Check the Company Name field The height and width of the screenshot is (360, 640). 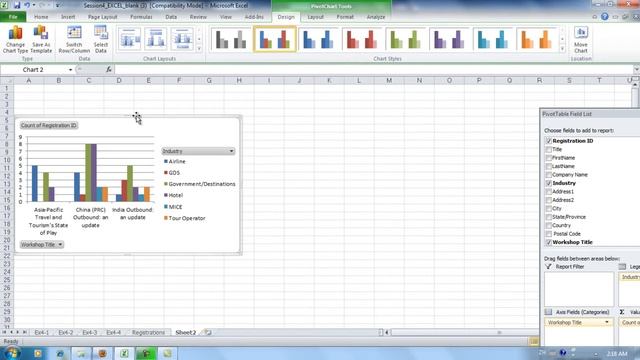(549, 175)
